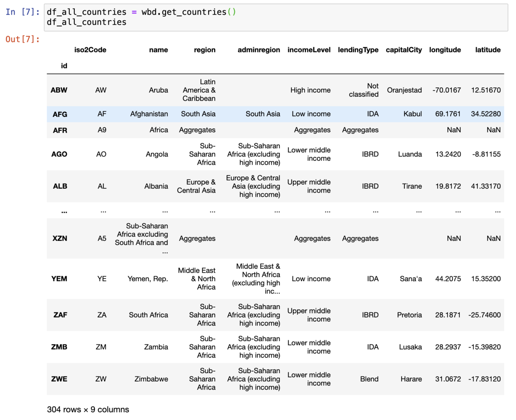Click the Afghanistan name cell
The width and height of the screenshot is (516, 420).
pos(149,114)
